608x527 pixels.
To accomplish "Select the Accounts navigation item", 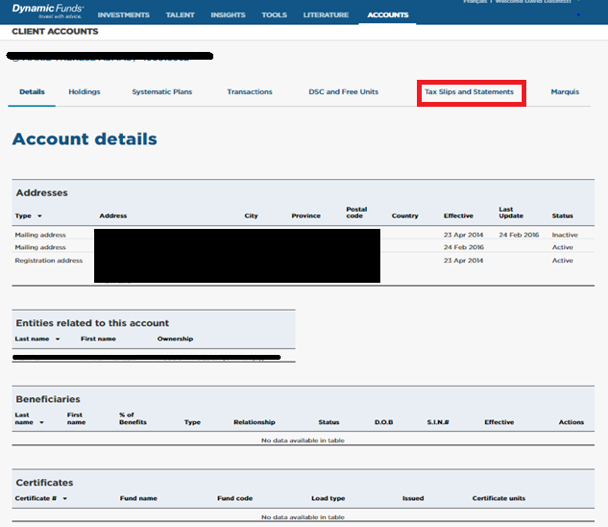I will [x=388, y=15].
